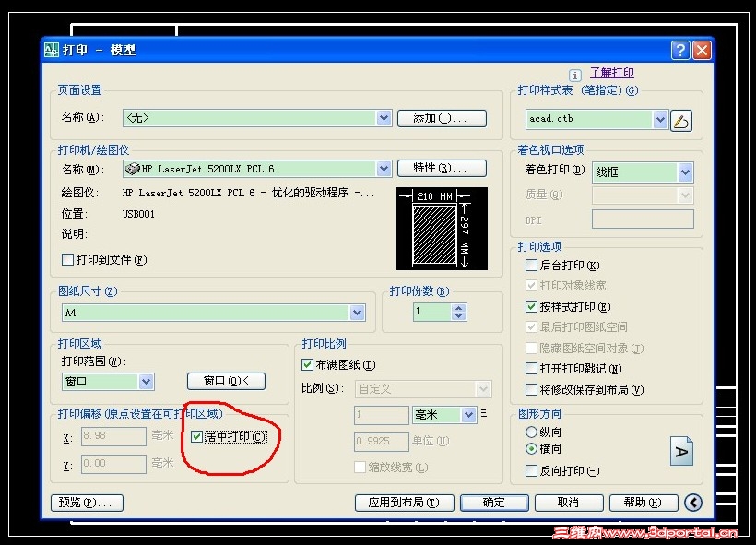This screenshot has width=756, height=545.
Task: Uncheck the 布满图纸 checkbox
Action: [x=307, y=365]
